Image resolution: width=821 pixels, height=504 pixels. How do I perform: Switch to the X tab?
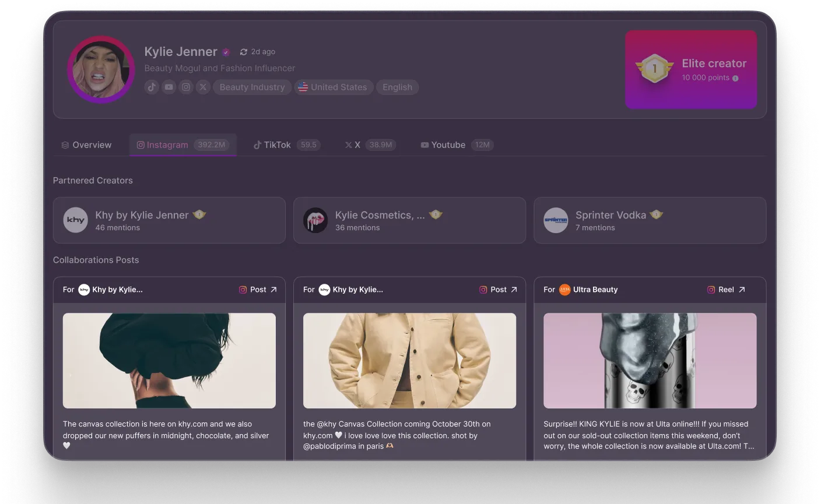370,145
